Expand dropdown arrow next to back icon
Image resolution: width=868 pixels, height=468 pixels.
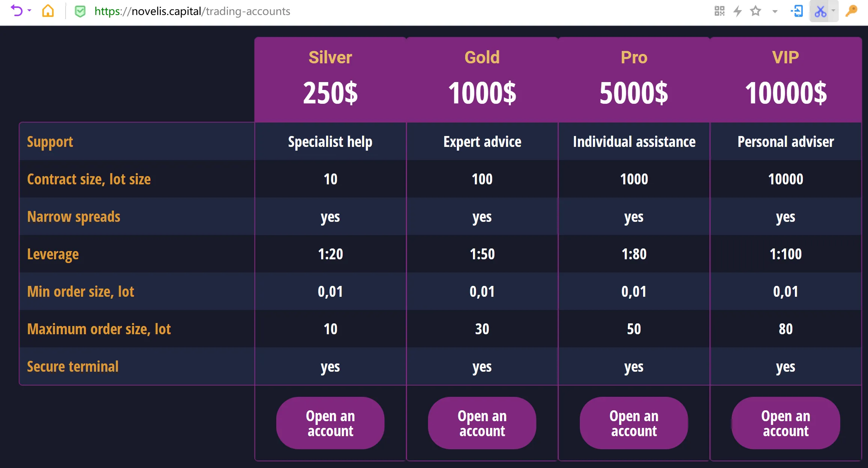(x=29, y=10)
